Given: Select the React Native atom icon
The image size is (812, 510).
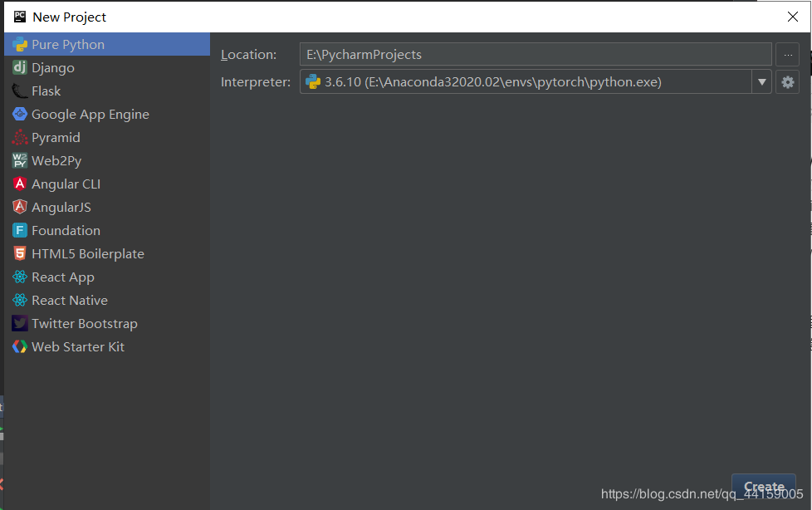Looking at the screenshot, I should [20, 300].
